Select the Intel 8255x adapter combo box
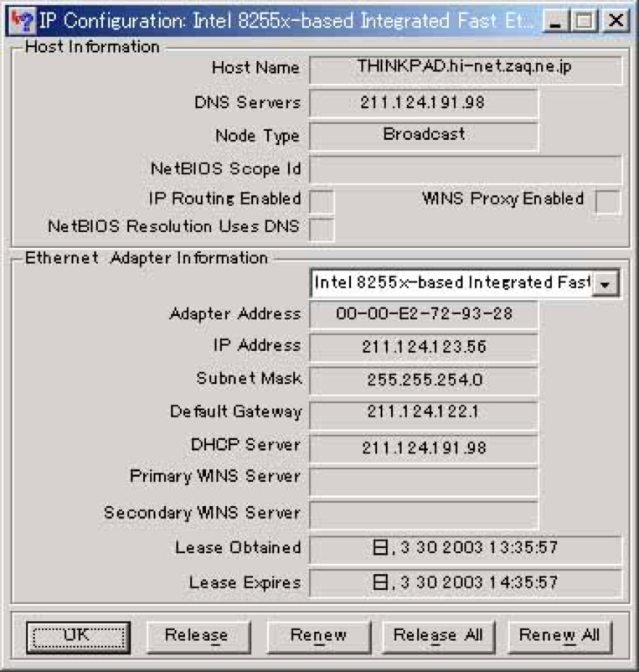Viewport: 639px width, 672px height. pyautogui.click(x=451, y=284)
